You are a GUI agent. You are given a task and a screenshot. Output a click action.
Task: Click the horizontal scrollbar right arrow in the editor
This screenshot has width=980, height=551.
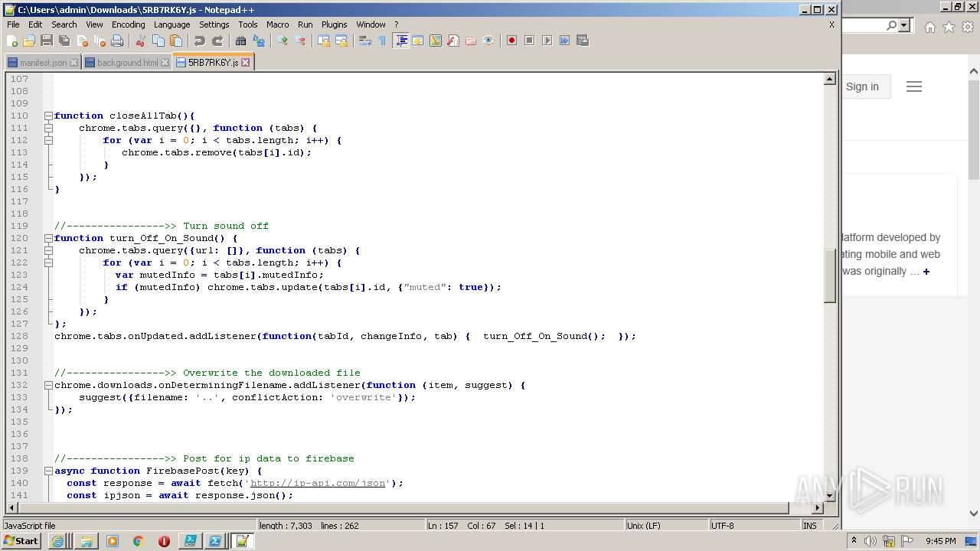point(817,507)
